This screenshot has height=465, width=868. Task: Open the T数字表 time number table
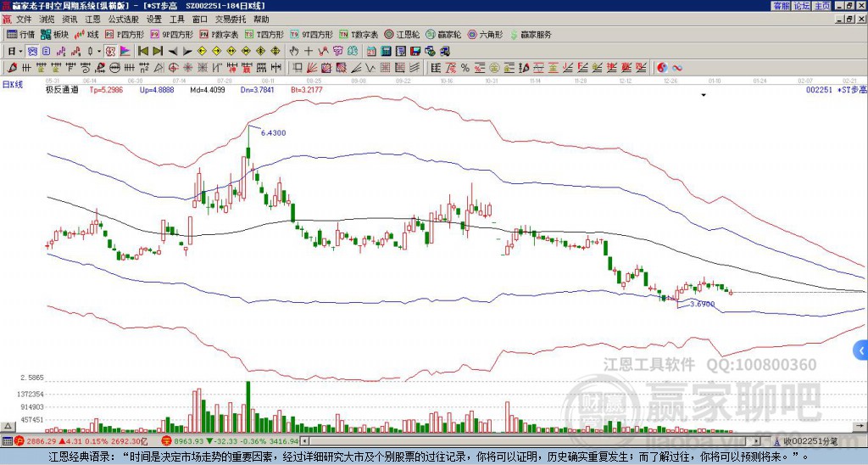point(359,34)
